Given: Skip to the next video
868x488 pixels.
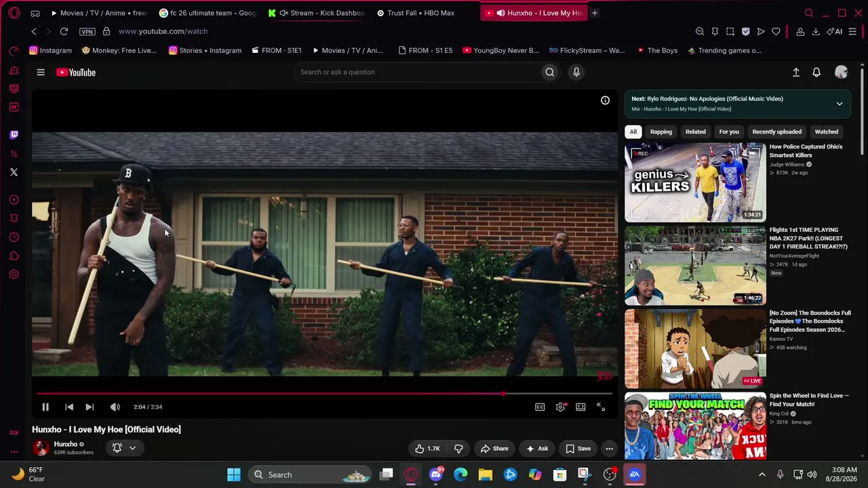Looking at the screenshot, I should click(x=90, y=407).
